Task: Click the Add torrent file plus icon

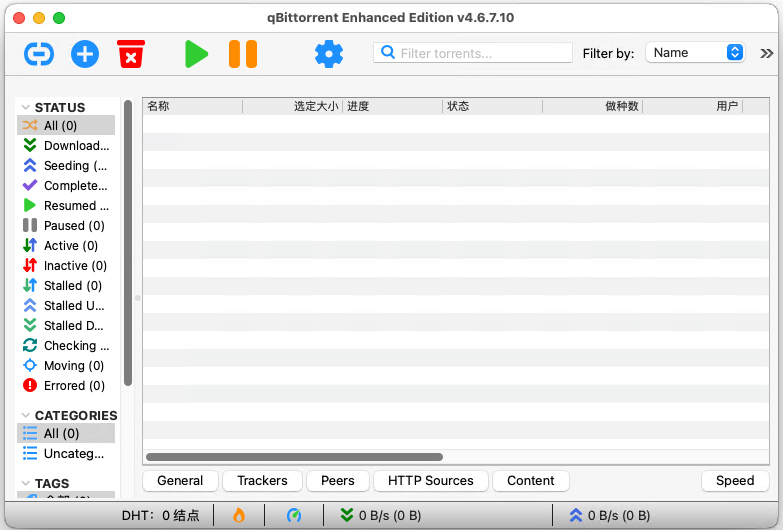Action: tap(85, 54)
